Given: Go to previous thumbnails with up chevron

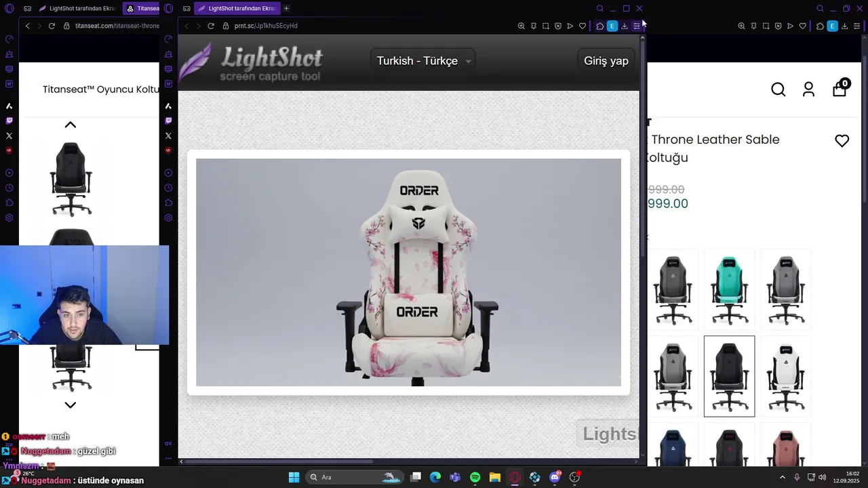Looking at the screenshot, I should [x=70, y=125].
